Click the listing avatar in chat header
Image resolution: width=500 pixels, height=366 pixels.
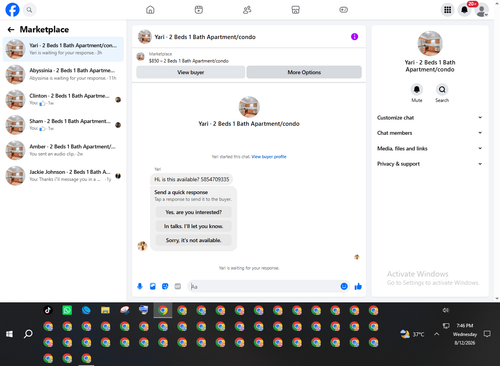pyautogui.click(x=145, y=37)
